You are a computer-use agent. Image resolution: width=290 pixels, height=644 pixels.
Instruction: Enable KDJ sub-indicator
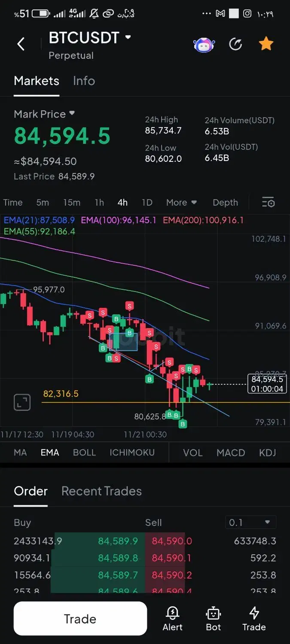click(268, 453)
